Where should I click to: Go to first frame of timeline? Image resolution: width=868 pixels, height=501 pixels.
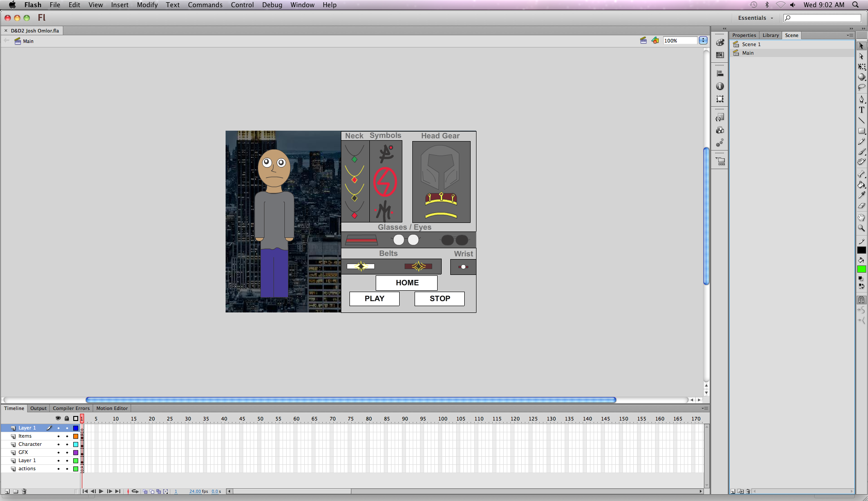click(85, 492)
